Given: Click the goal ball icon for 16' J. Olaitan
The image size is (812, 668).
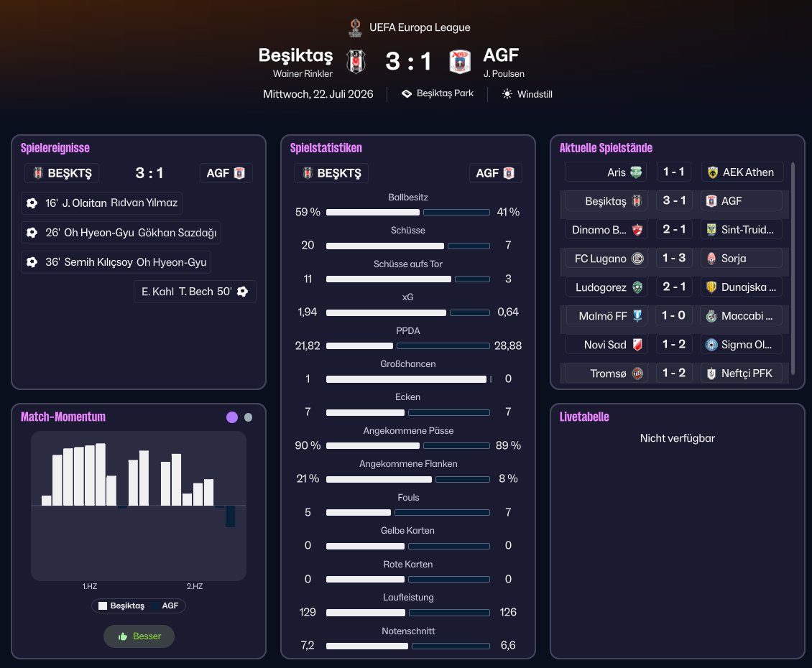Looking at the screenshot, I should pyautogui.click(x=32, y=203).
